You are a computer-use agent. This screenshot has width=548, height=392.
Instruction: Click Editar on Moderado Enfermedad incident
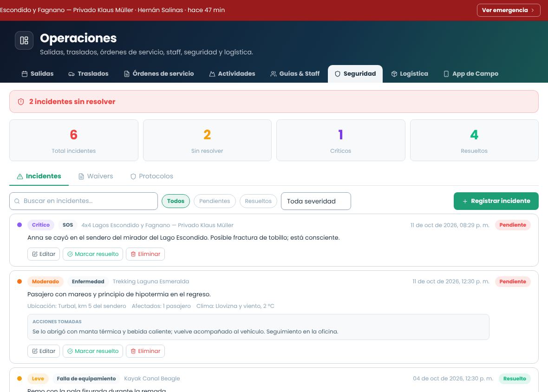point(44,351)
